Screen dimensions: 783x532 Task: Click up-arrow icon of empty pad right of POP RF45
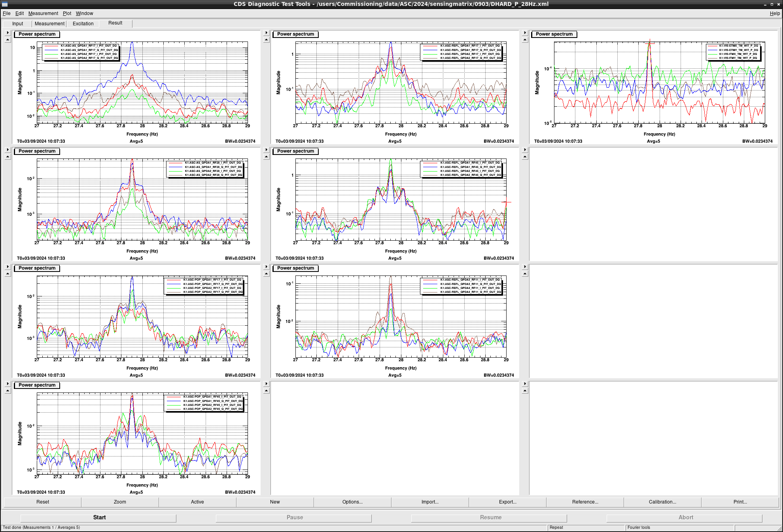click(266, 391)
